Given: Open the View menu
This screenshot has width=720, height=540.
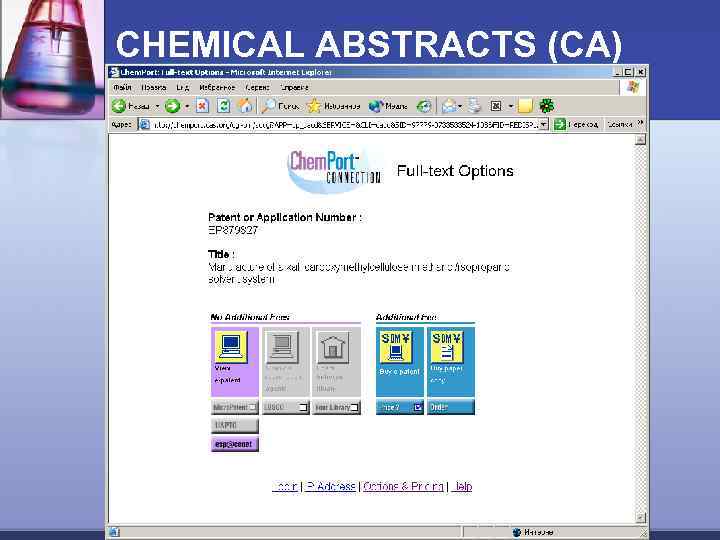Looking at the screenshot, I should coord(183,87).
